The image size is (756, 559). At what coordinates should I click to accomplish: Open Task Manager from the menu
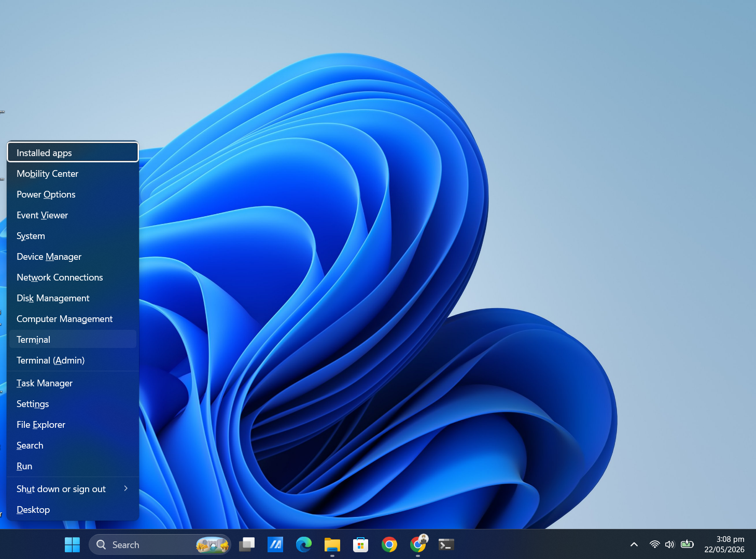[x=73, y=383]
